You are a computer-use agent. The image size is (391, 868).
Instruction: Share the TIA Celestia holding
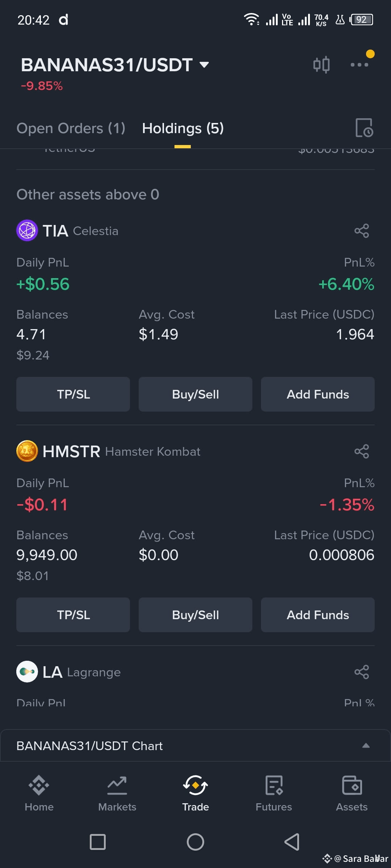[x=362, y=231]
